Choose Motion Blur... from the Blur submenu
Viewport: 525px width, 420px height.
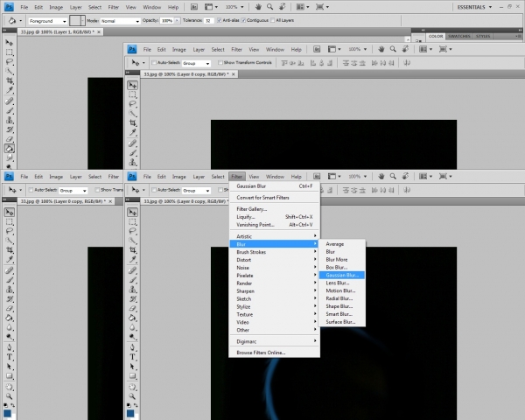(340, 290)
